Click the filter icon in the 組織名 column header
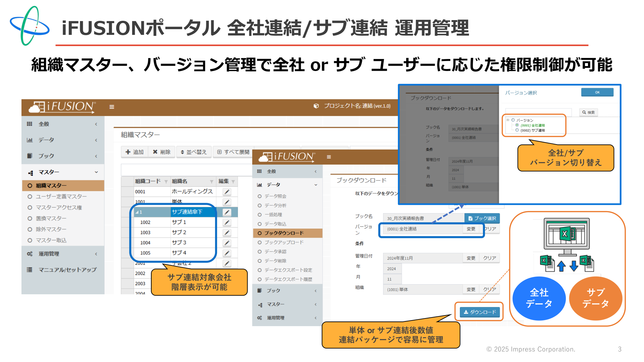Image resolution: width=644 pixels, height=362 pixels. [212, 182]
